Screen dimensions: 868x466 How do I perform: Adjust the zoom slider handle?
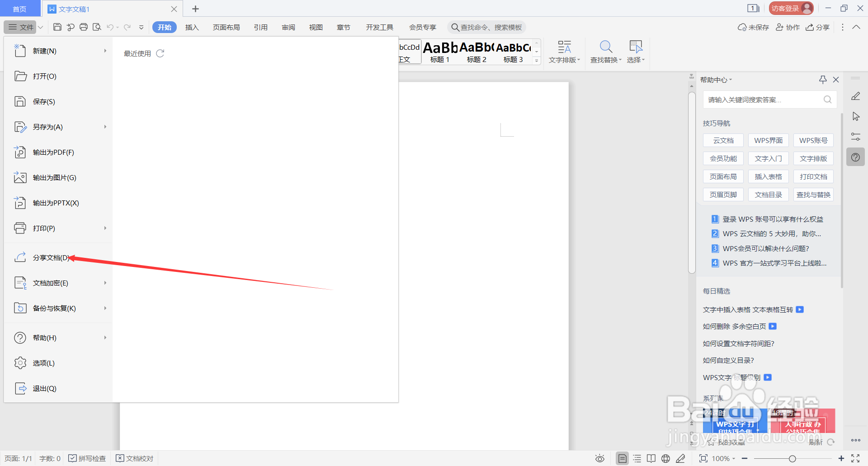pos(792,458)
